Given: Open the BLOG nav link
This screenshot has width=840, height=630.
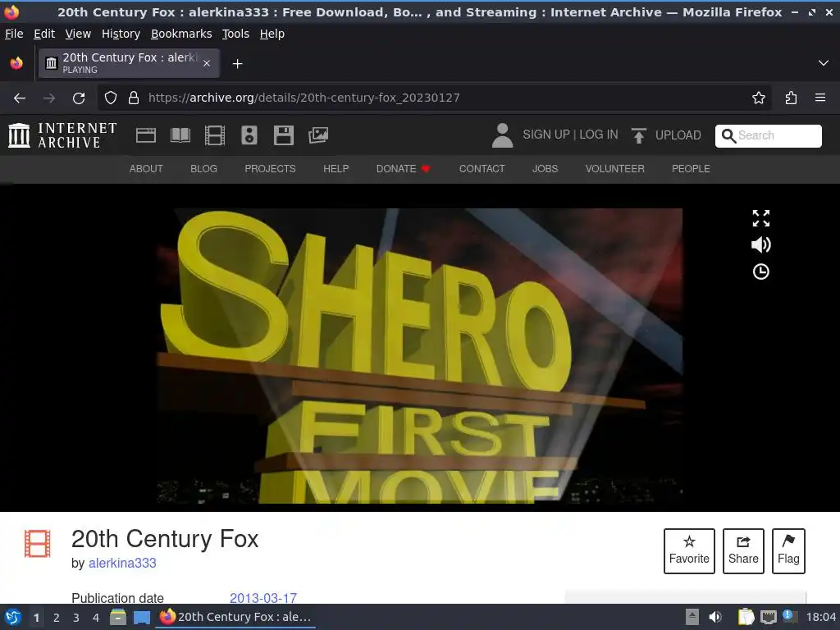Looking at the screenshot, I should click(203, 169).
